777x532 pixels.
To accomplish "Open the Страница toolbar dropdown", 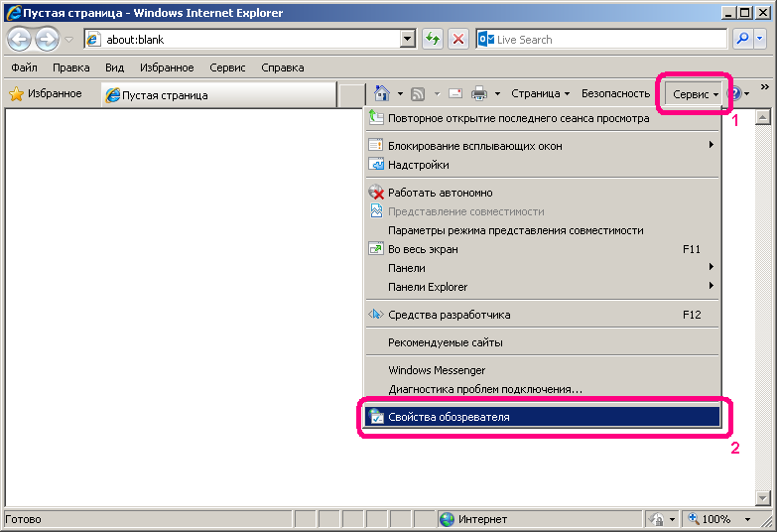I will click(x=540, y=94).
